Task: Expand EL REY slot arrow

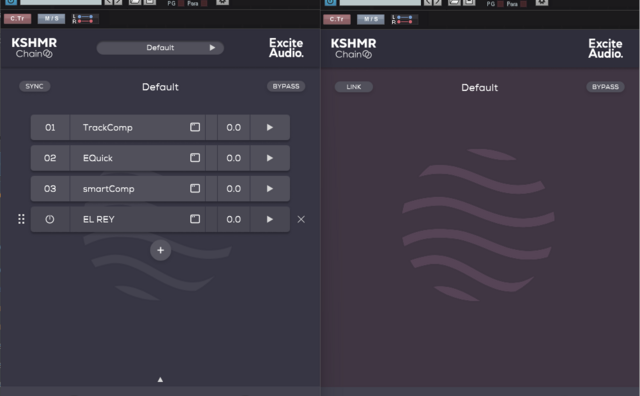Action: [270, 219]
